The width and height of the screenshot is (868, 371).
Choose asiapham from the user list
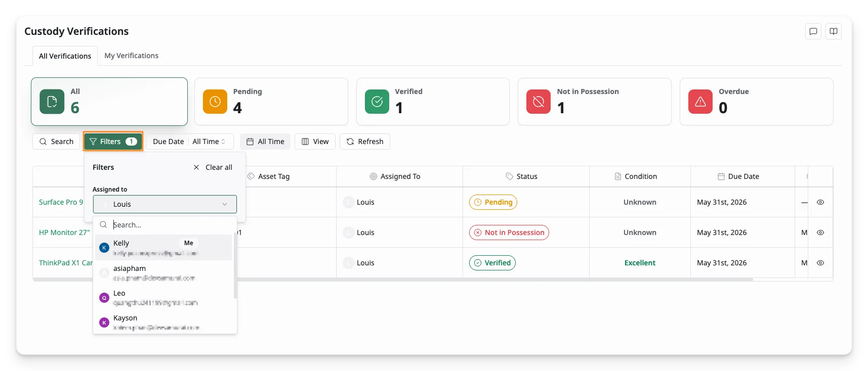(163, 273)
